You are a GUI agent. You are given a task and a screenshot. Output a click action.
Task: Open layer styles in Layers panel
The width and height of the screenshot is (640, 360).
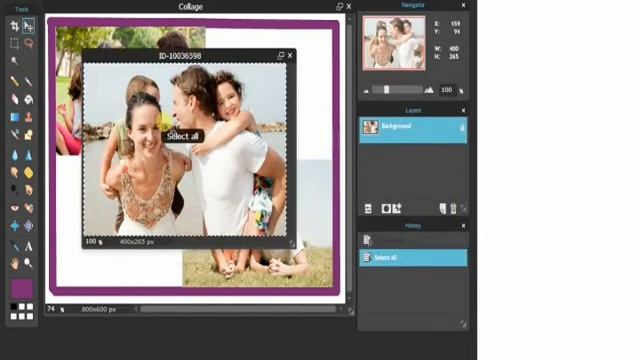click(397, 209)
